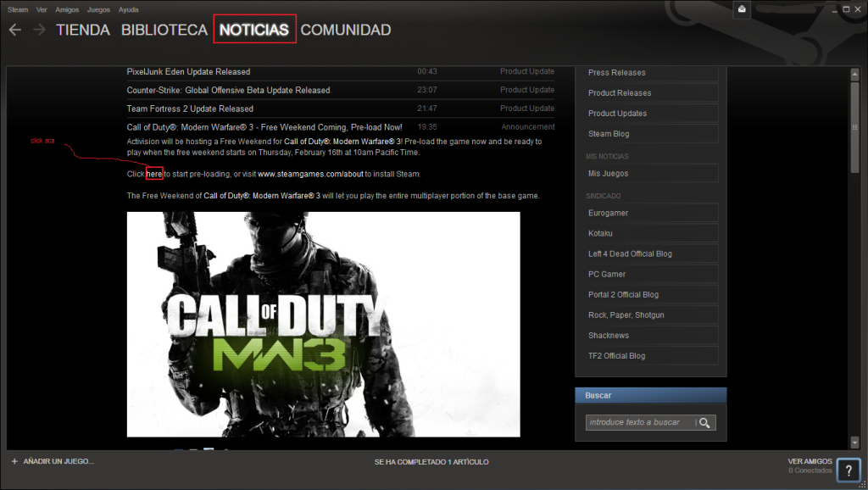Go forward with the right arrow

pyautogui.click(x=39, y=30)
